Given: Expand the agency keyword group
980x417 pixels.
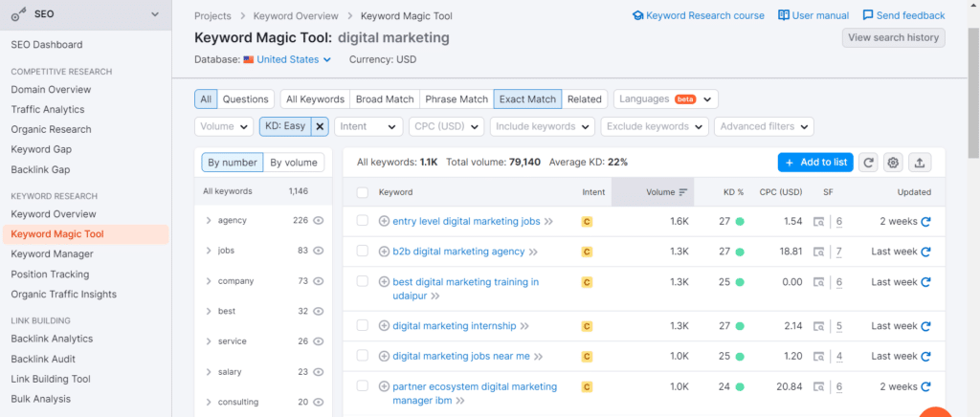Looking at the screenshot, I should coord(209,220).
